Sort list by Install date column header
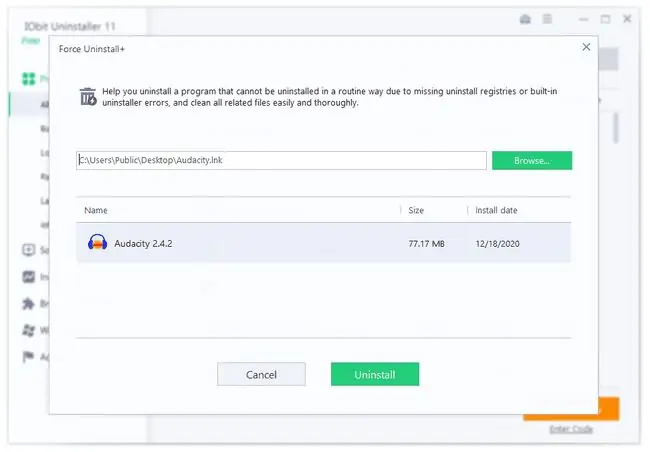Image resolution: width=650 pixels, height=452 pixels. tap(496, 210)
